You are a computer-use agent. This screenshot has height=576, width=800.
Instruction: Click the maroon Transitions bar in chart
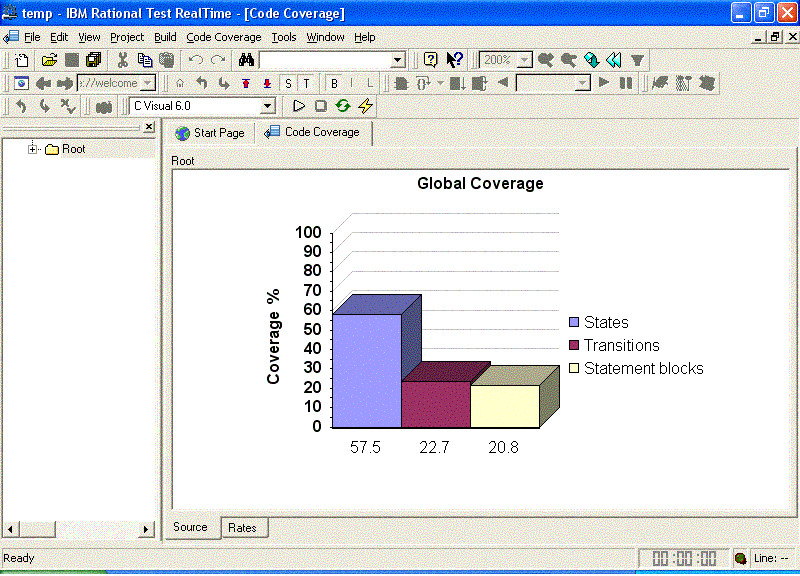tap(436, 404)
